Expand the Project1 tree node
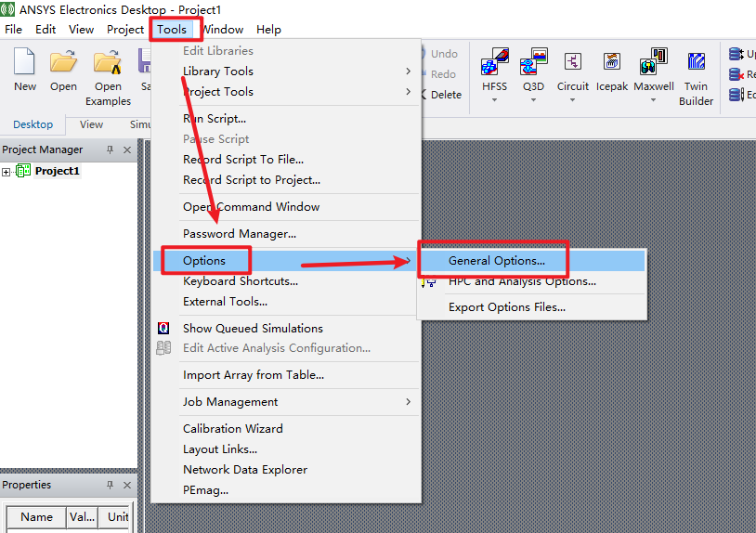This screenshot has width=756, height=533. click(6, 172)
